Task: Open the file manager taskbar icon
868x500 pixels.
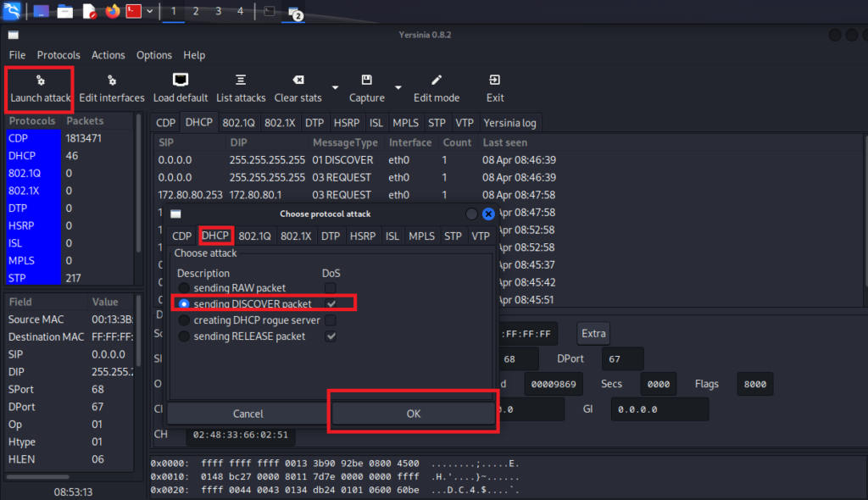Action: [64, 11]
